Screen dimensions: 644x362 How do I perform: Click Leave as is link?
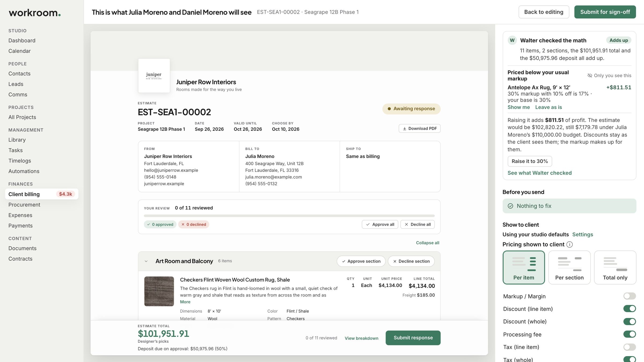548,107
